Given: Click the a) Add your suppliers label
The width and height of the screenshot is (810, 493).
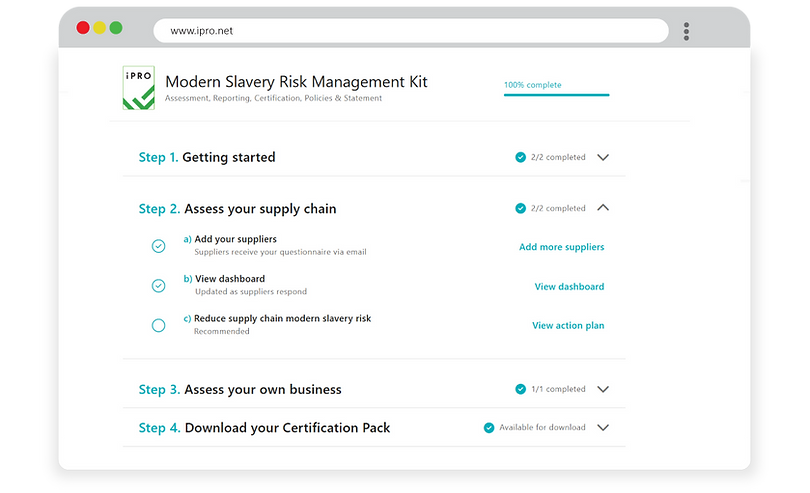Looking at the screenshot, I should (x=230, y=239).
